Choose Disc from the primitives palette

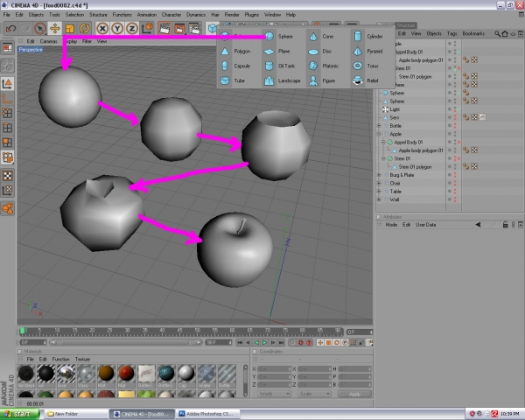(x=320, y=52)
